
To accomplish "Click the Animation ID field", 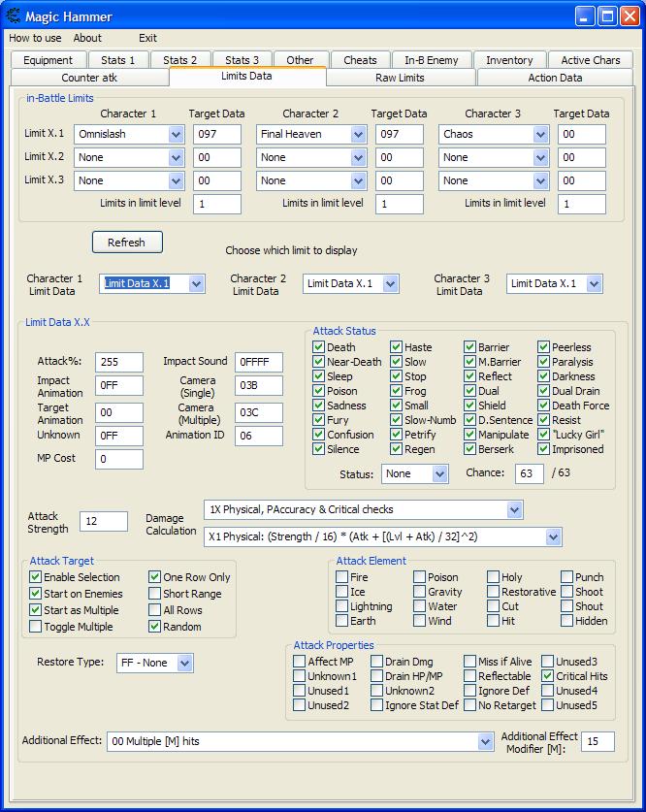I will click(x=259, y=436).
